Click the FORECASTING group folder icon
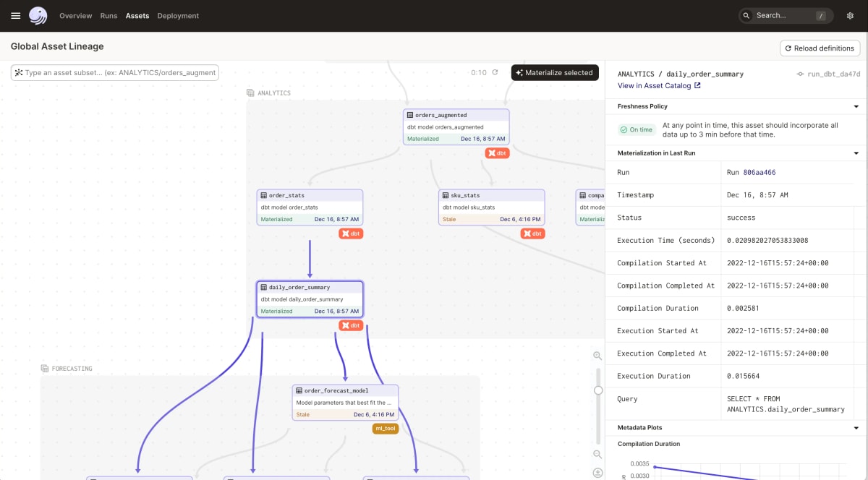The width and height of the screenshot is (868, 480). click(45, 369)
